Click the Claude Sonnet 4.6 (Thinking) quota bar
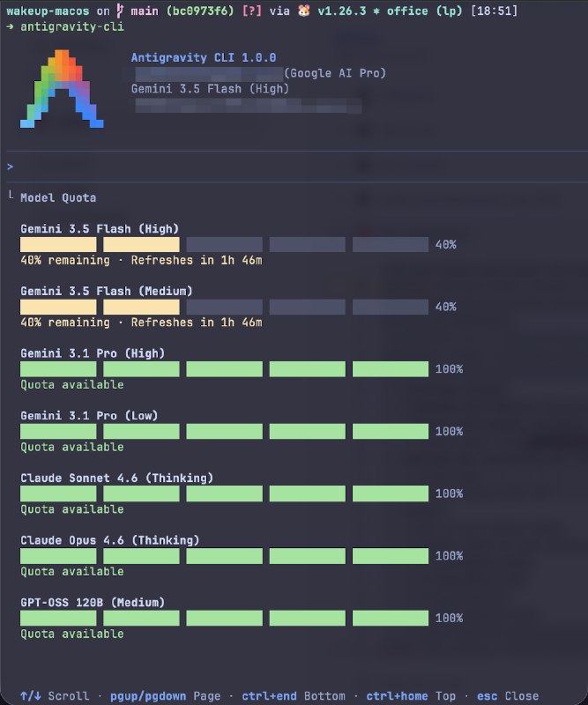 (224, 493)
